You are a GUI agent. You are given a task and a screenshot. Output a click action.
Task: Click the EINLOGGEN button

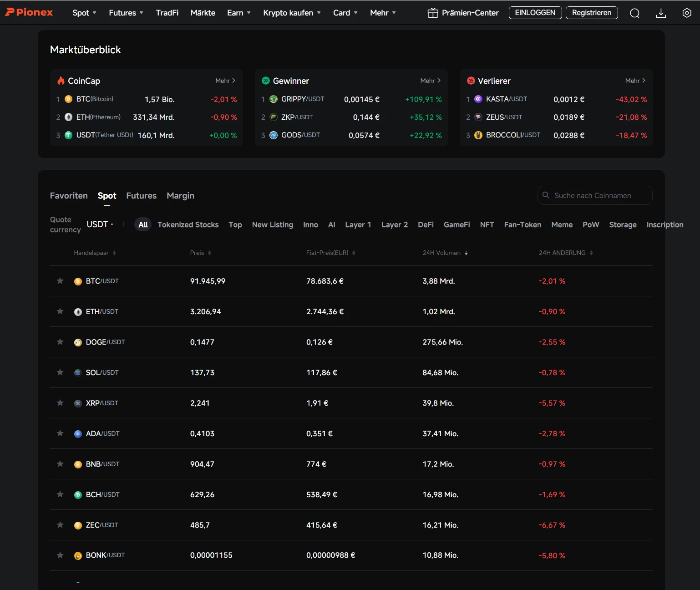click(535, 13)
